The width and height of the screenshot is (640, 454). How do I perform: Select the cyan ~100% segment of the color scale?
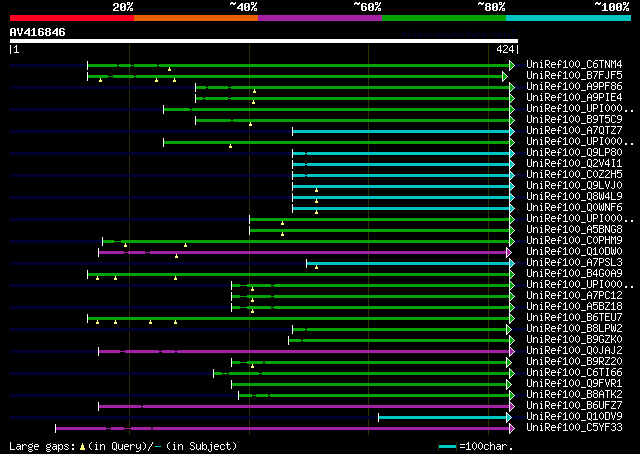pos(569,18)
